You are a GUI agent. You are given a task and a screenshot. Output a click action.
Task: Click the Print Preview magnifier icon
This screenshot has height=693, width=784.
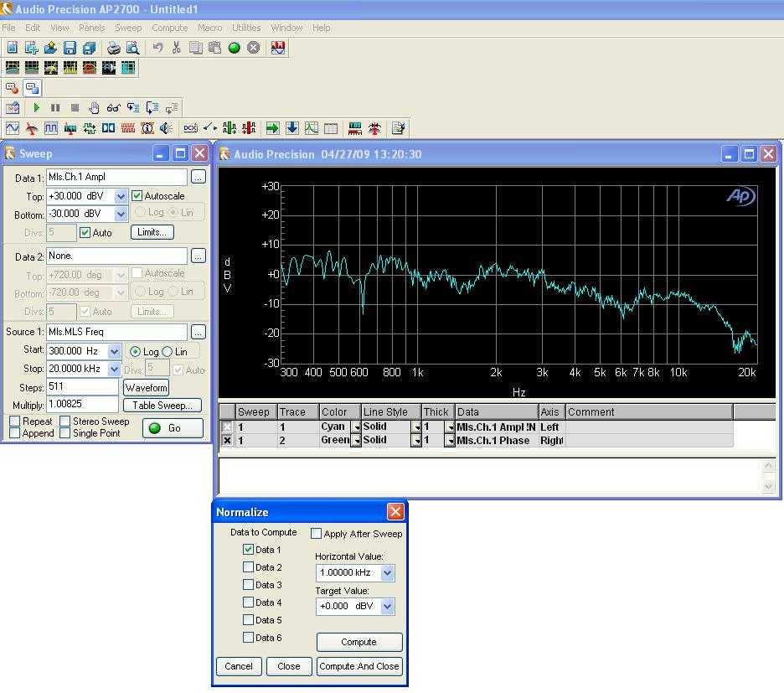[x=132, y=48]
